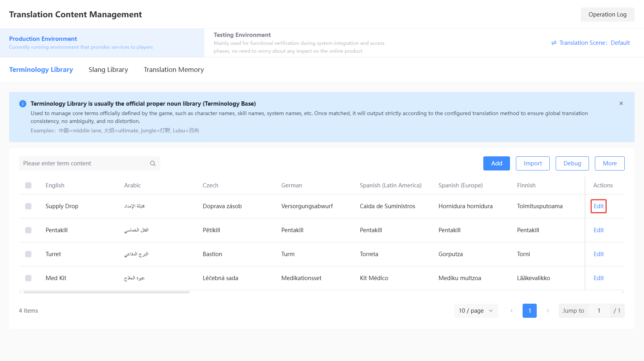The height and width of the screenshot is (361, 644).
Task: Click the 4 items count text
Action: click(28, 311)
